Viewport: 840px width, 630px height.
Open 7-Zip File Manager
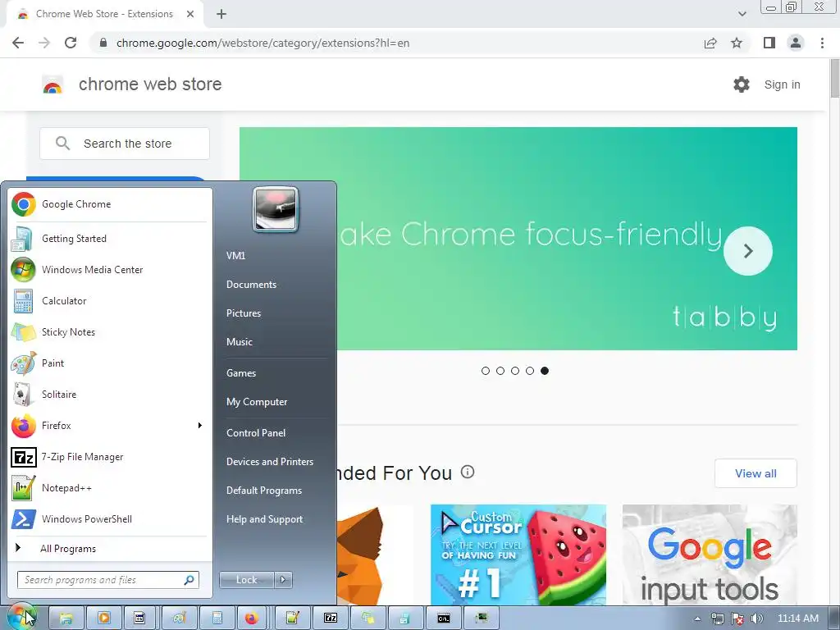(108, 456)
